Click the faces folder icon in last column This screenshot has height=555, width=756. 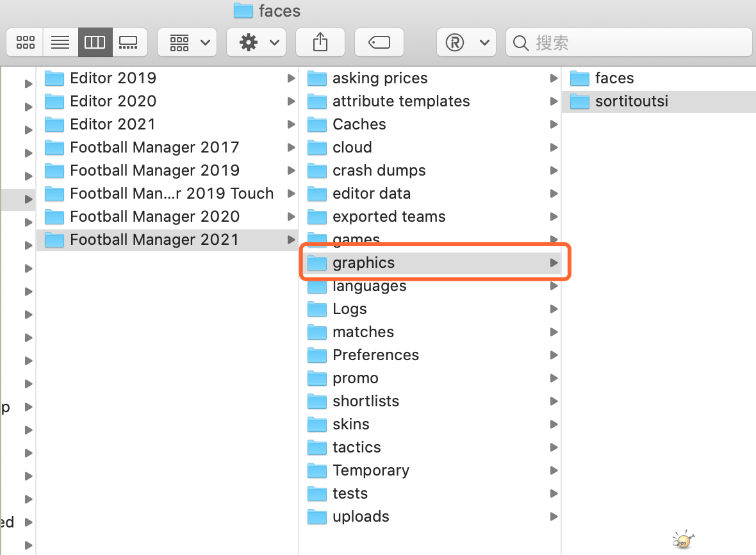tap(580, 78)
